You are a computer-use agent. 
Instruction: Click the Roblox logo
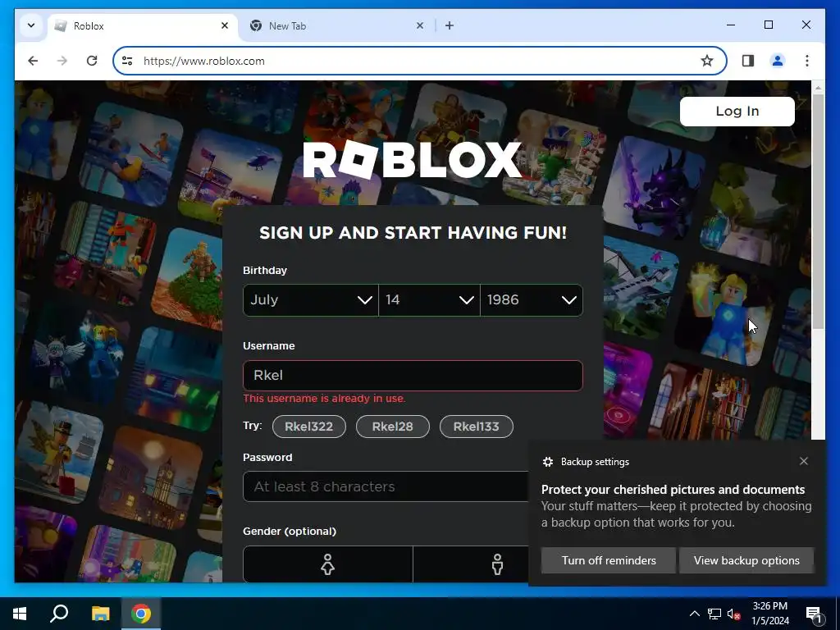[413, 160]
